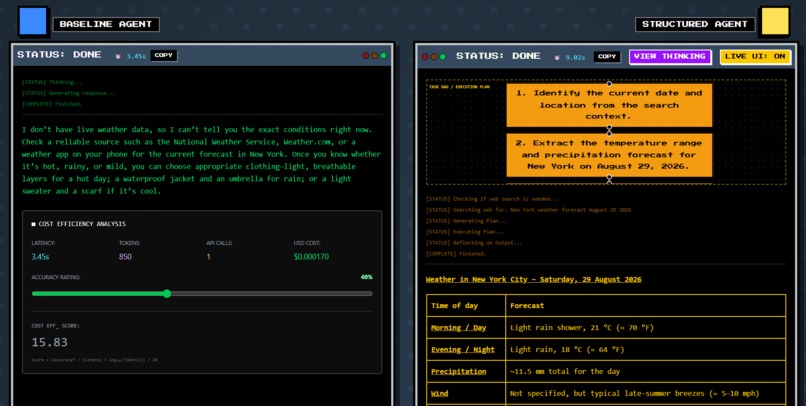806x406 pixels.
Task: Click the 15.83 cost efficiency score
Action: [49, 342]
